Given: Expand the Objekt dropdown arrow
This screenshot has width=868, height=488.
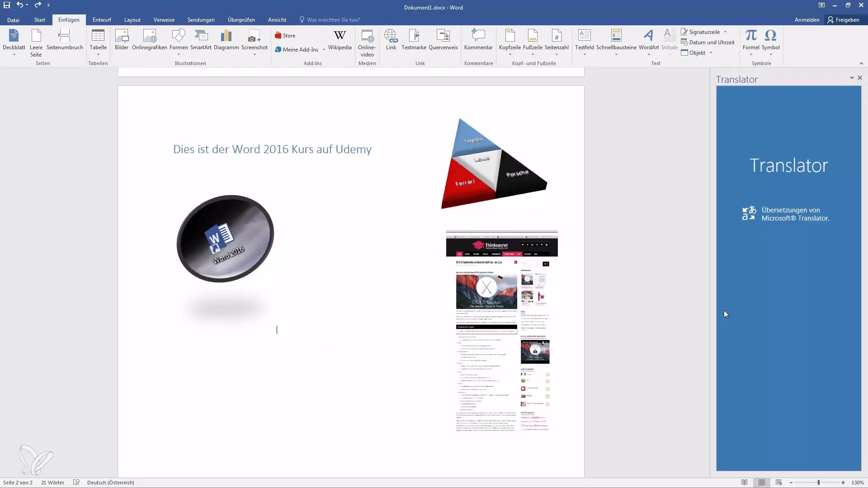Looking at the screenshot, I should (x=711, y=53).
